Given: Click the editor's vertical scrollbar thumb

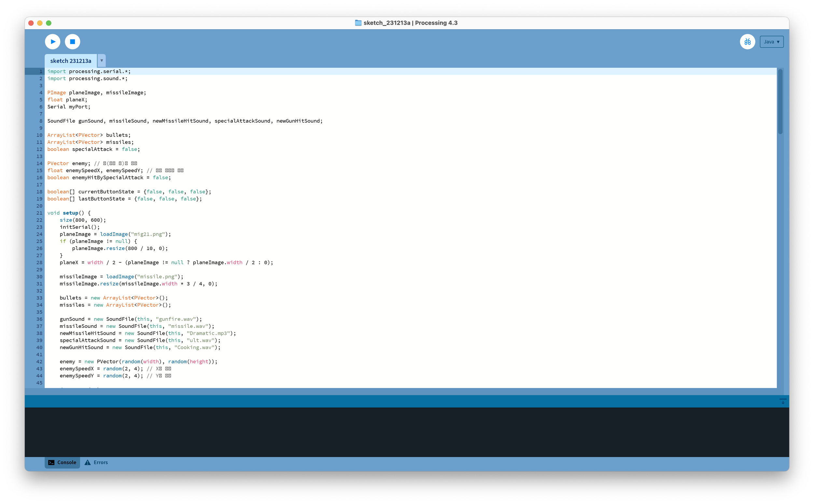Looking at the screenshot, I should click(x=780, y=102).
